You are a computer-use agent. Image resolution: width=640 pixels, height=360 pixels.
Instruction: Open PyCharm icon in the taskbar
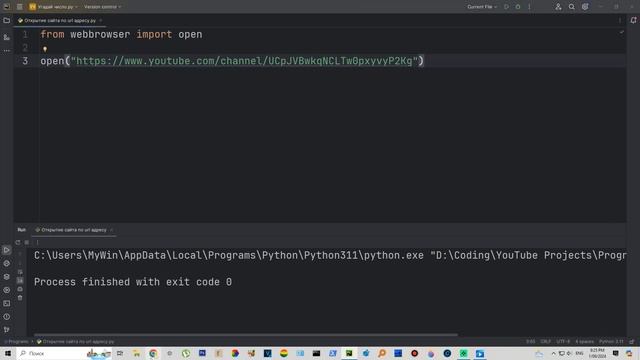(x=349, y=353)
